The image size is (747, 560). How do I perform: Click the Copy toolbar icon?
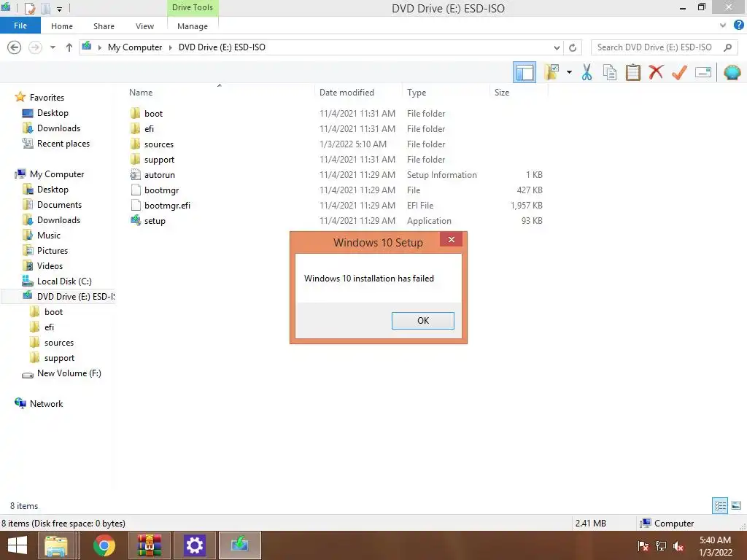click(x=610, y=72)
